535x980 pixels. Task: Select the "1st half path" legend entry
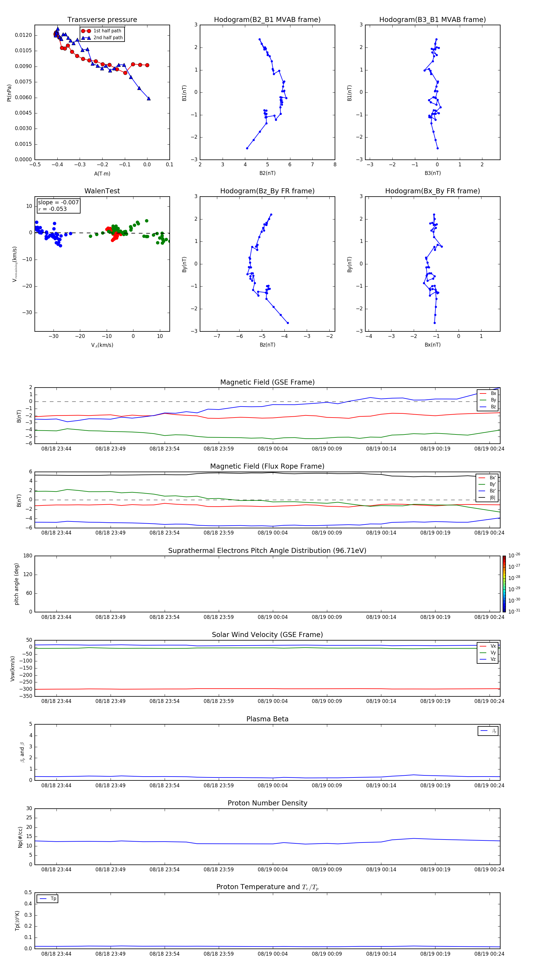tap(102, 31)
